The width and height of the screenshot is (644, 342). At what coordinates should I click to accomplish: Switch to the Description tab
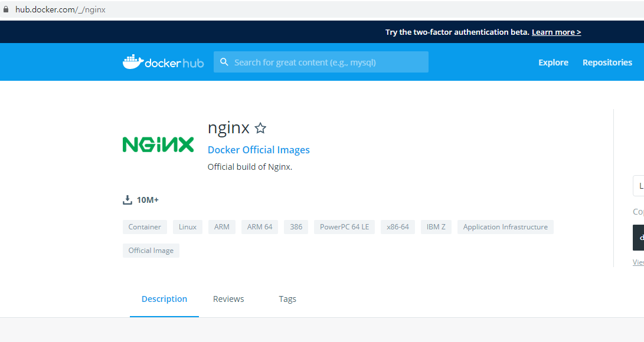[164, 299]
